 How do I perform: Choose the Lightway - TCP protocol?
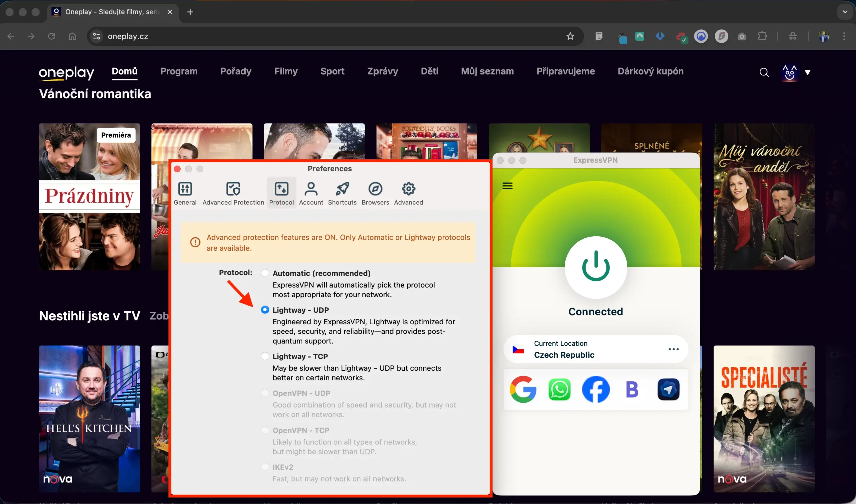[265, 356]
